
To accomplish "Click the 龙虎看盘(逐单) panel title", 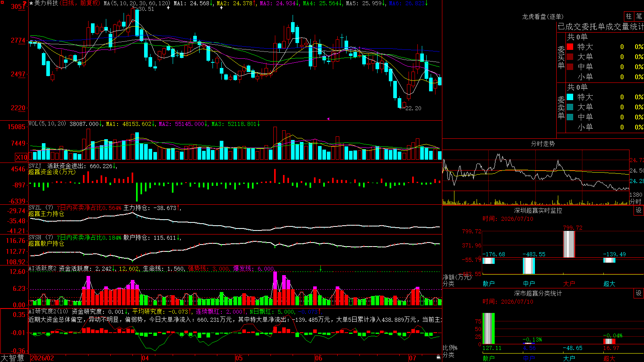I will [x=543, y=16].
